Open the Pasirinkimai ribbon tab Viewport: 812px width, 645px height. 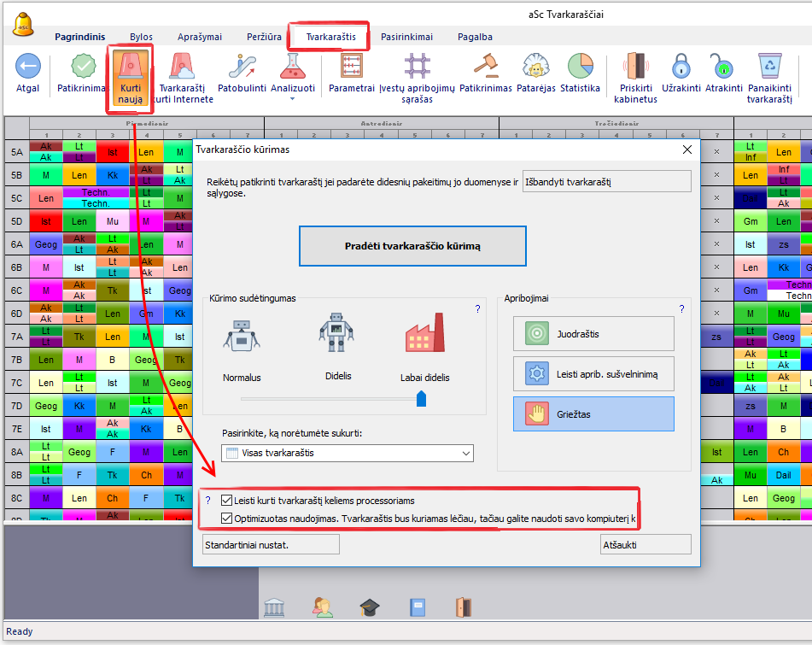point(406,37)
